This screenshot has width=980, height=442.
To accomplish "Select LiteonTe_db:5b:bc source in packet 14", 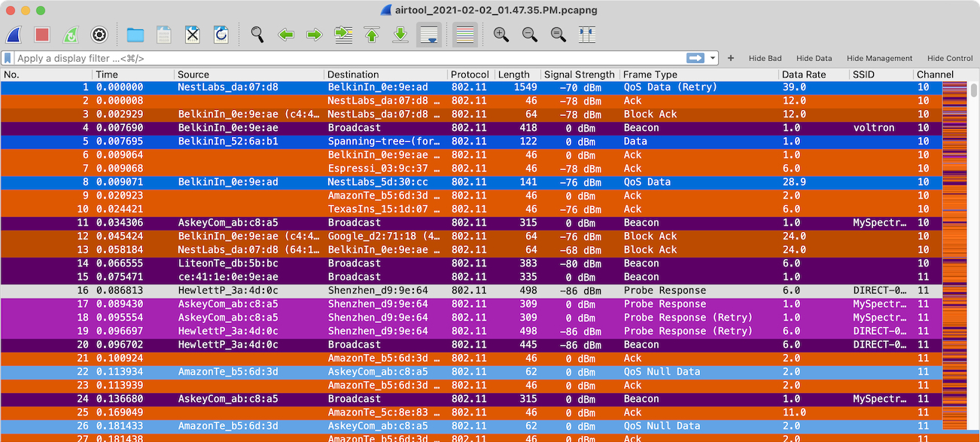I will (x=228, y=264).
